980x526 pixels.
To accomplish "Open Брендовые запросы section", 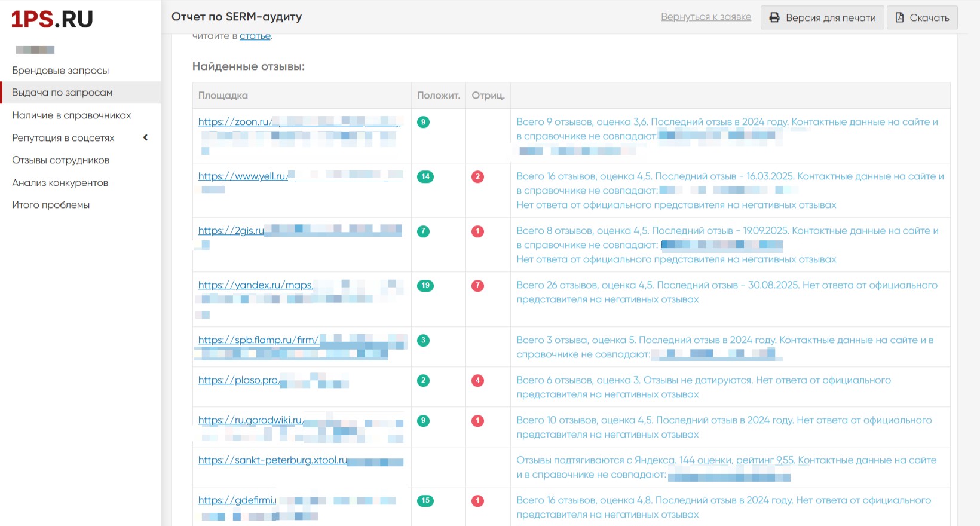I will click(60, 71).
